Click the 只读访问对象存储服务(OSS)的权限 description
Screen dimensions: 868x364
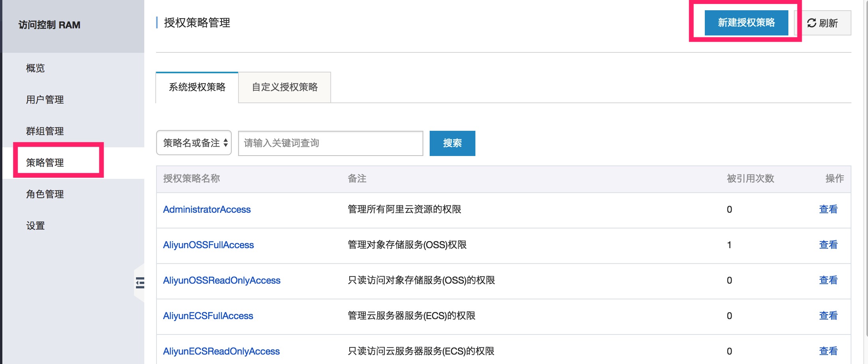[x=421, y=280]
